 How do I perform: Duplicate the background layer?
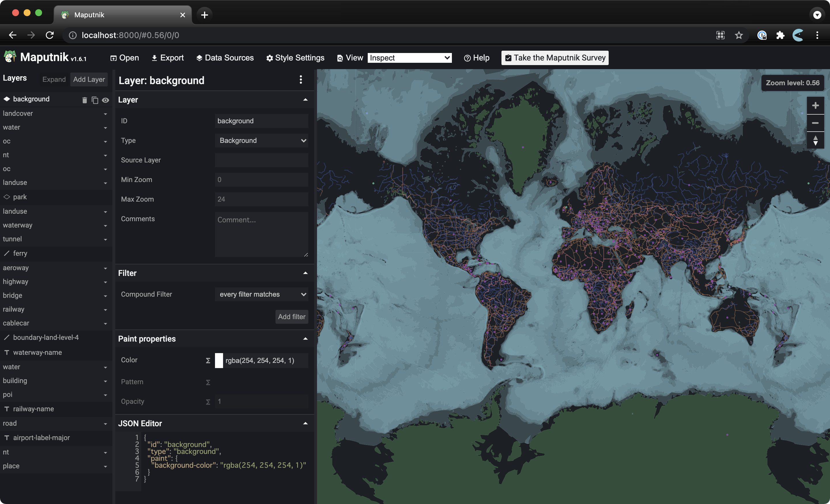[x=95, y=100]
